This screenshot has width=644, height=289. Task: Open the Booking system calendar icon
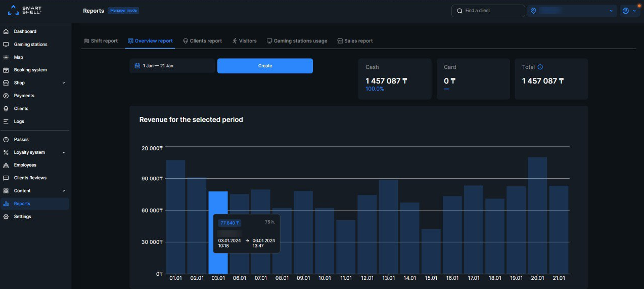6,70
